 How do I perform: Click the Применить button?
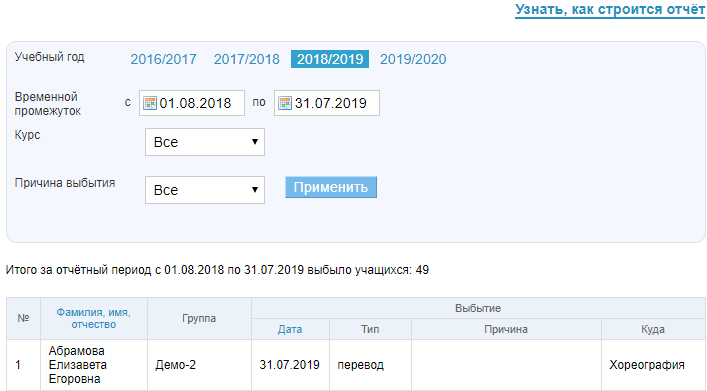tap(331, 187)
